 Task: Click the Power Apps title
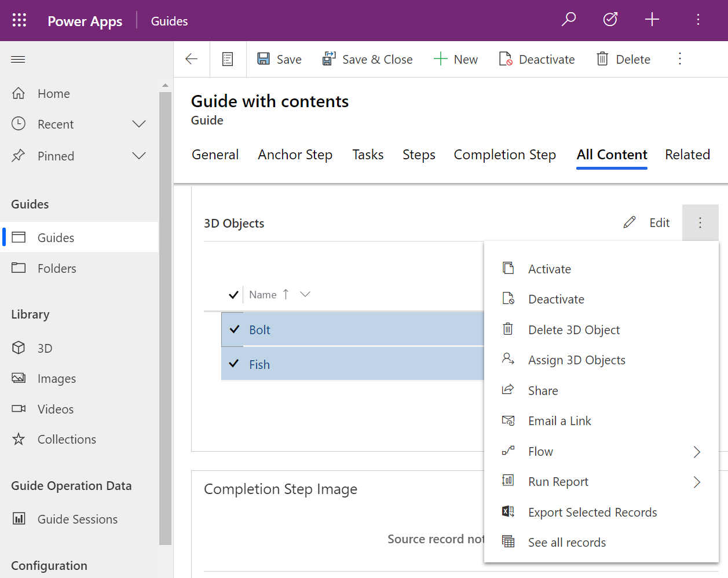[85, 21]
